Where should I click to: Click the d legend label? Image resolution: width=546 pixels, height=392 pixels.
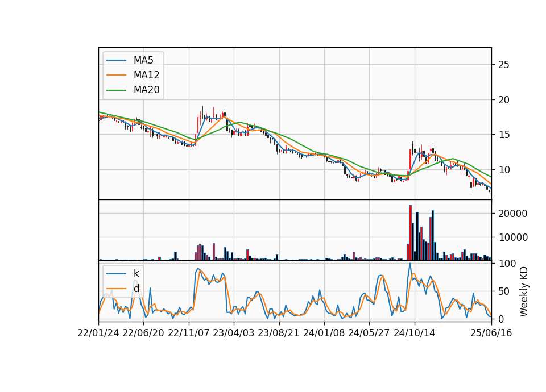coord(136,289)
